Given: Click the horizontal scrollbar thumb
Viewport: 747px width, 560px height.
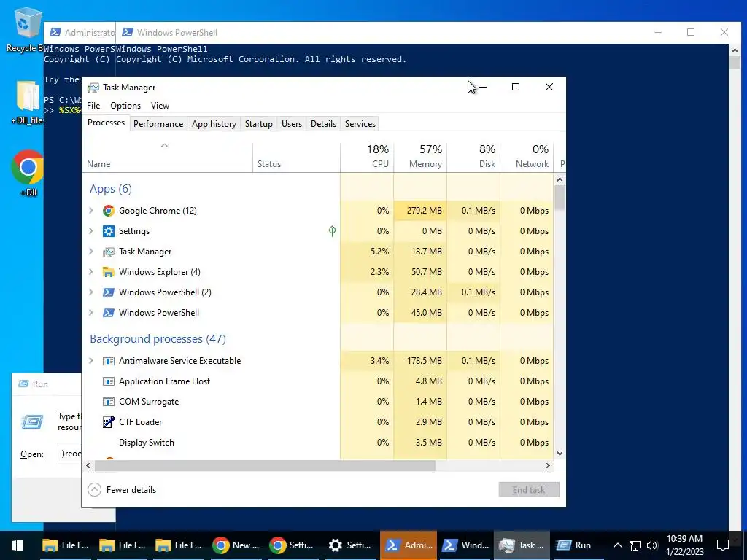Looking at the screenshot, I should tap(265, 466).
